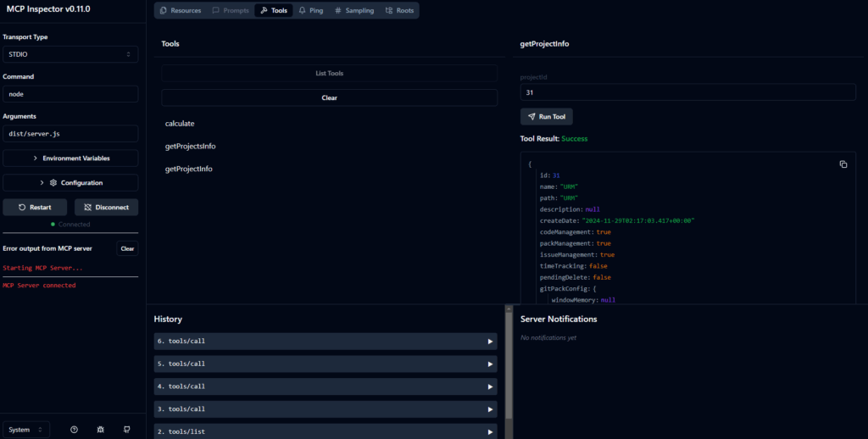Click the pendingDelete false entry
Screen dimensions: 868x439
[x=576, y=277]
